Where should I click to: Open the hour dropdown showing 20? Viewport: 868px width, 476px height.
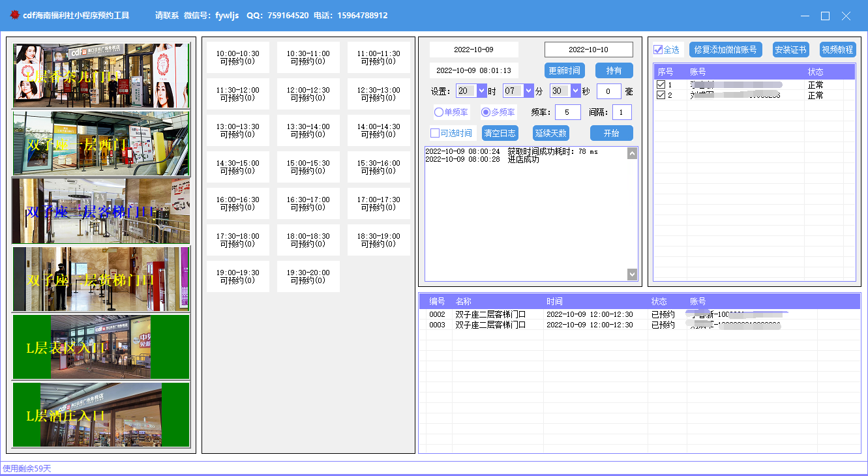[471, 91]
